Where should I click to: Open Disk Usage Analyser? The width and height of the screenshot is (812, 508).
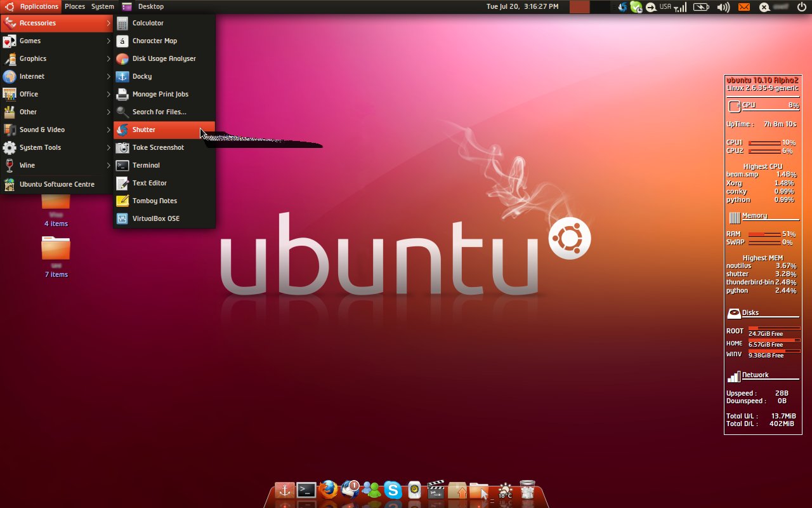[164, 58]
